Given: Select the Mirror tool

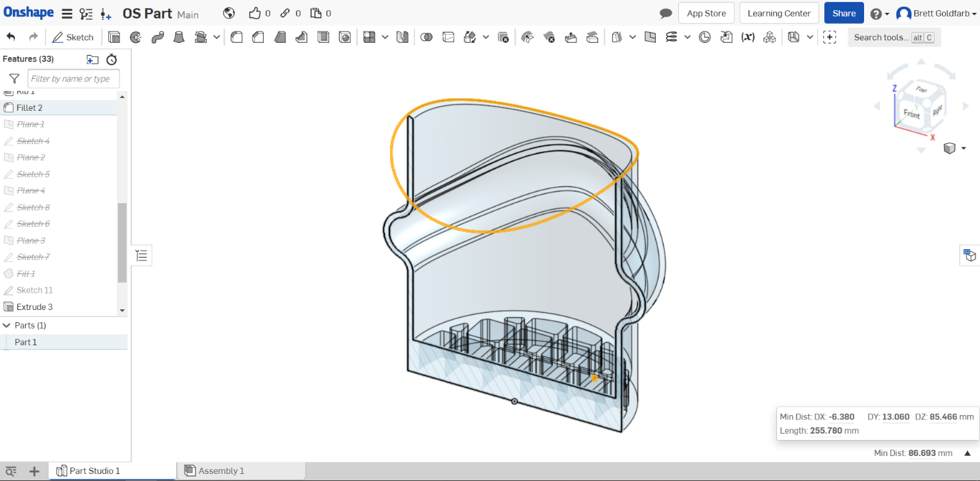Looking at the screenshot, I should point(402,37).
